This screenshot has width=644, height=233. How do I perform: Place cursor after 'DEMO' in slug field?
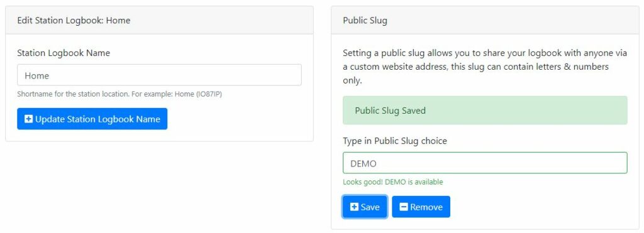point(377,164)
